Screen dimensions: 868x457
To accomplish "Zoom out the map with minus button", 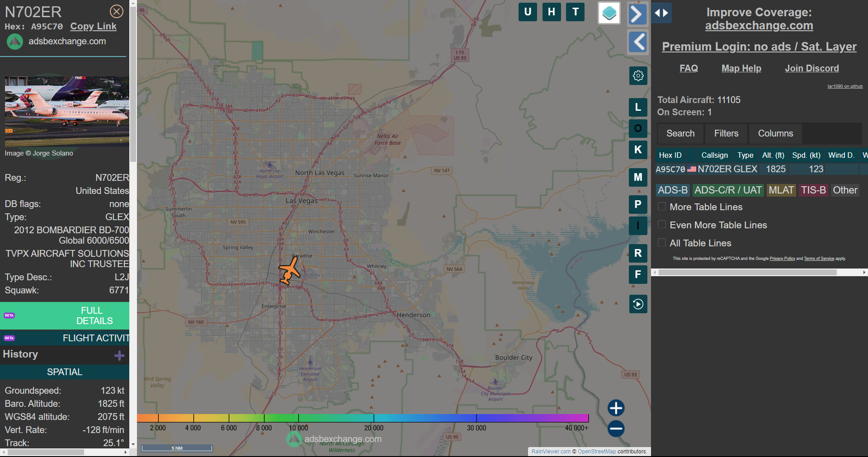I will pyautogui.click(x=616, y=429).
